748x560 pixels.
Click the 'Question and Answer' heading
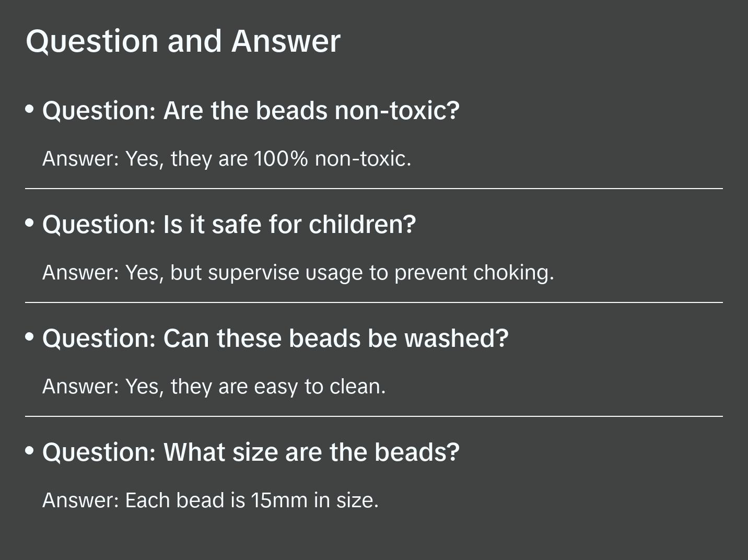point(183,41)
